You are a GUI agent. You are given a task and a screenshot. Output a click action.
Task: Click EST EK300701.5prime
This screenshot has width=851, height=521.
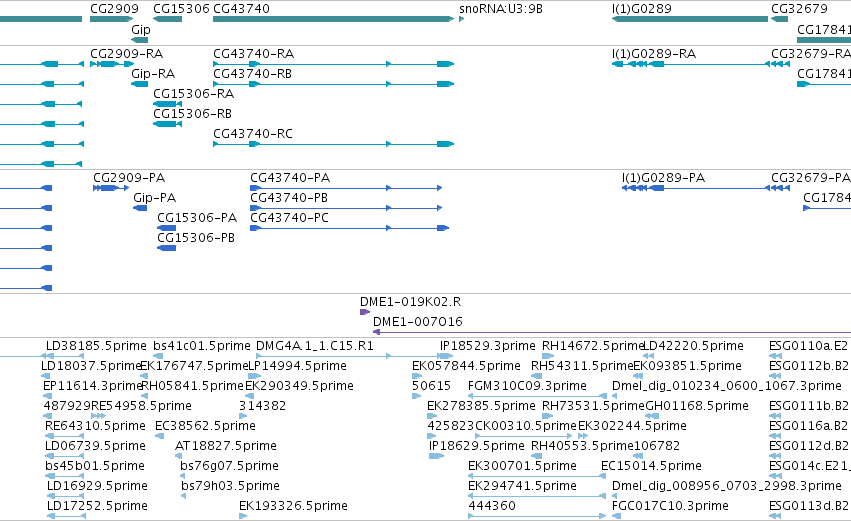pyautogui.click(x=522, y=467)
